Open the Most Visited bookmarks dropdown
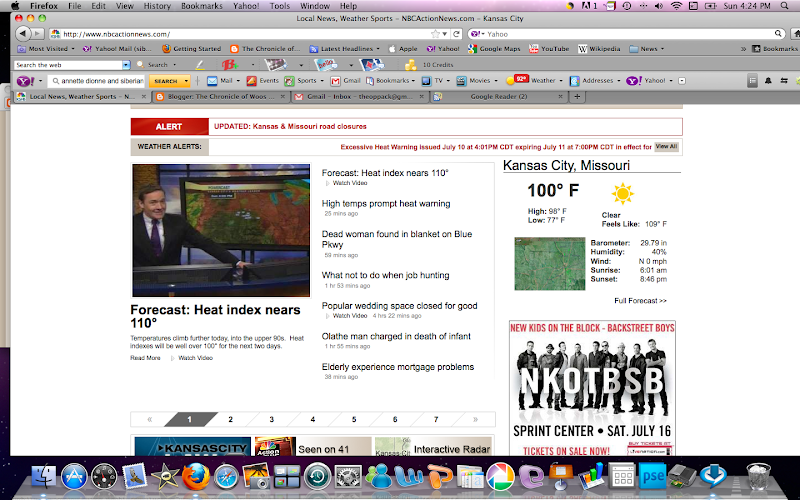 click(x=46, y=49)
